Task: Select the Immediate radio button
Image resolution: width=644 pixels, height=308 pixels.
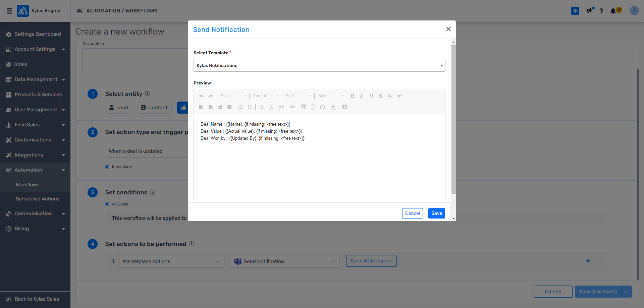Action: 107,167
